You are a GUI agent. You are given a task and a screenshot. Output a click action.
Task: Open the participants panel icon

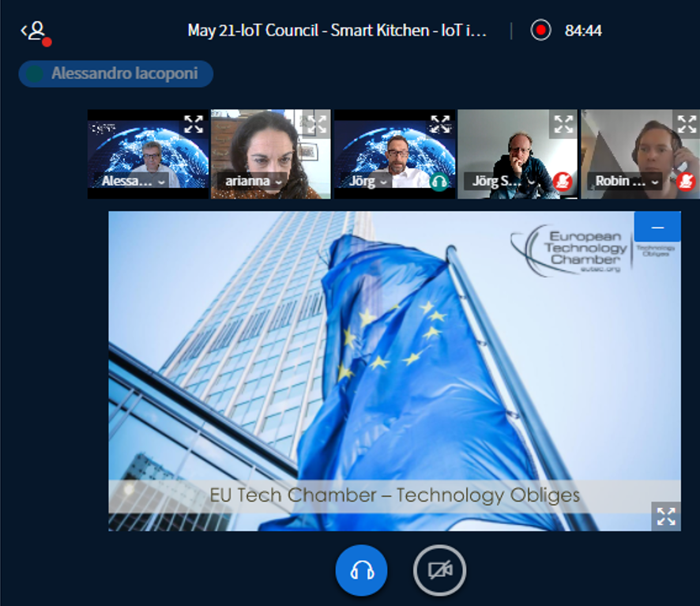click(36, 33)
